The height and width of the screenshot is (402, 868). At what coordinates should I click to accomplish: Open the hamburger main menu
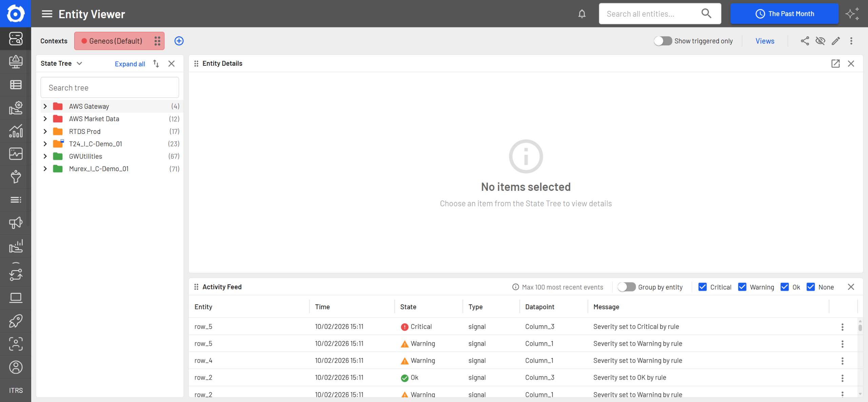(x=47, y=14)
